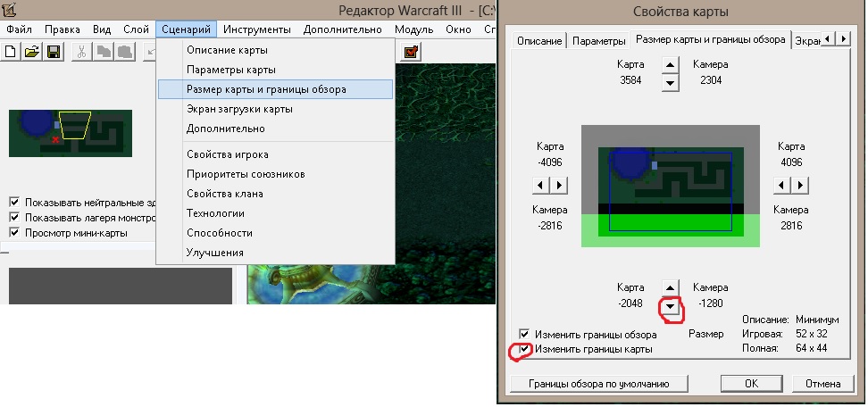Open the Инструменты menu
The image size is (868, 407).
coord(257,29)
